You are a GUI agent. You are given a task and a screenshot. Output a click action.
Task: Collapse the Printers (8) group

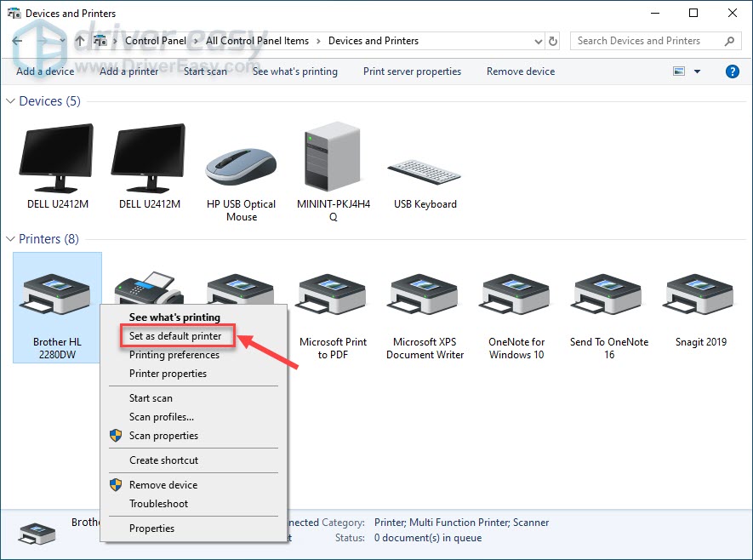(11, 239)
